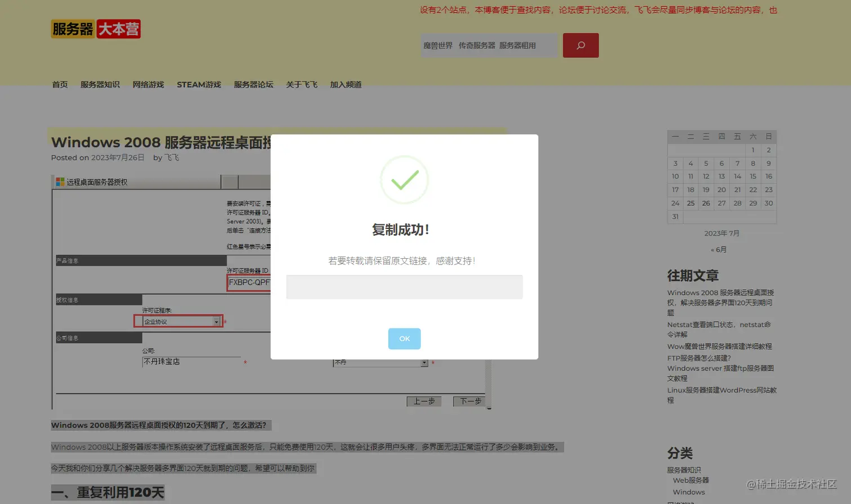Click the red magnifier search button
This screenshot has width=851, height=504.
581,46
